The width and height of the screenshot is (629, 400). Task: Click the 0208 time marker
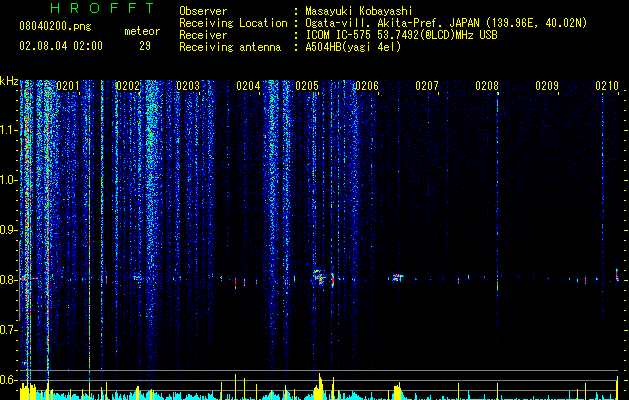click(487, 85)
